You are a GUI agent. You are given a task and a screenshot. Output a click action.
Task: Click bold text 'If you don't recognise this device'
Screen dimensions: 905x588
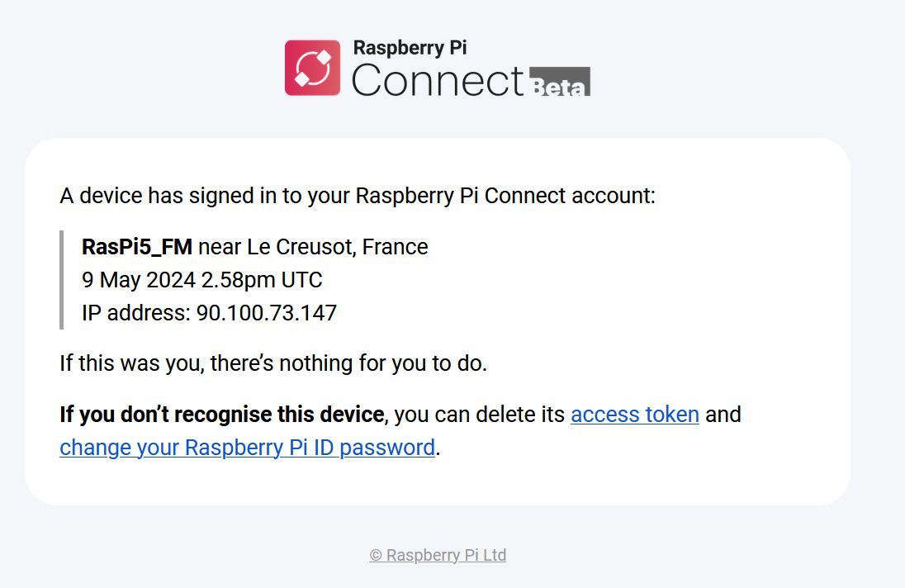[x=221, y=415]
